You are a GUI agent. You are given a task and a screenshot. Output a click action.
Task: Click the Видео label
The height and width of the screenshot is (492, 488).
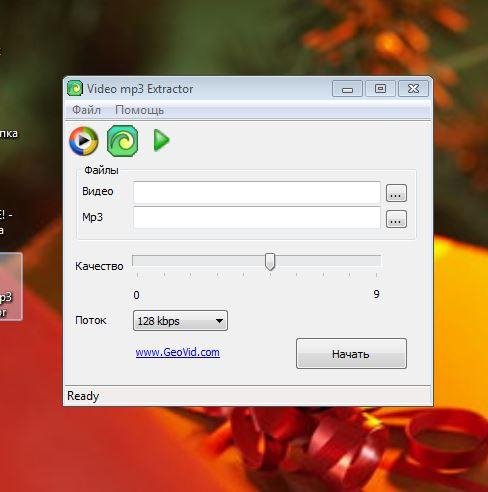pos(98,191)
